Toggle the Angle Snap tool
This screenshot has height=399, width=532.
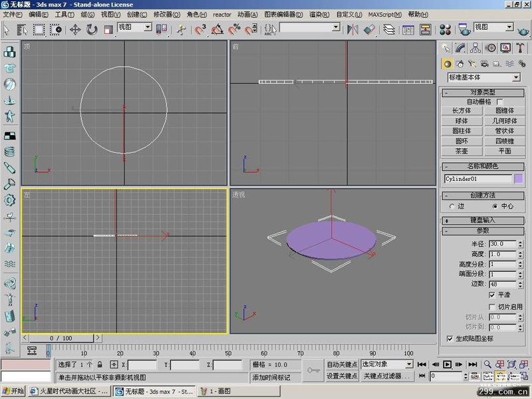point(217,29)
